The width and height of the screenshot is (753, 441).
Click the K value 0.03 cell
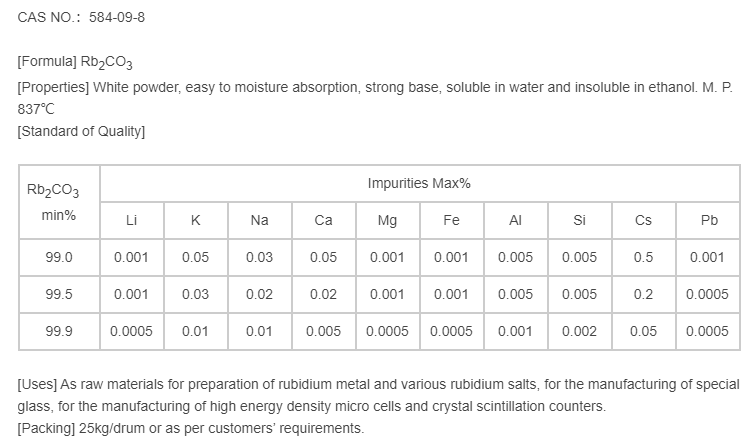click(195, 294)
